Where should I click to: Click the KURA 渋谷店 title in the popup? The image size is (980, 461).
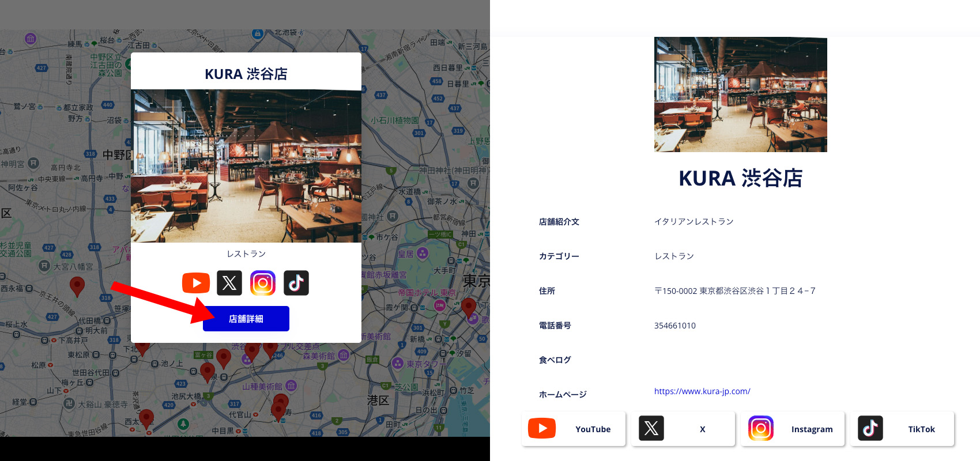(246, 74)
